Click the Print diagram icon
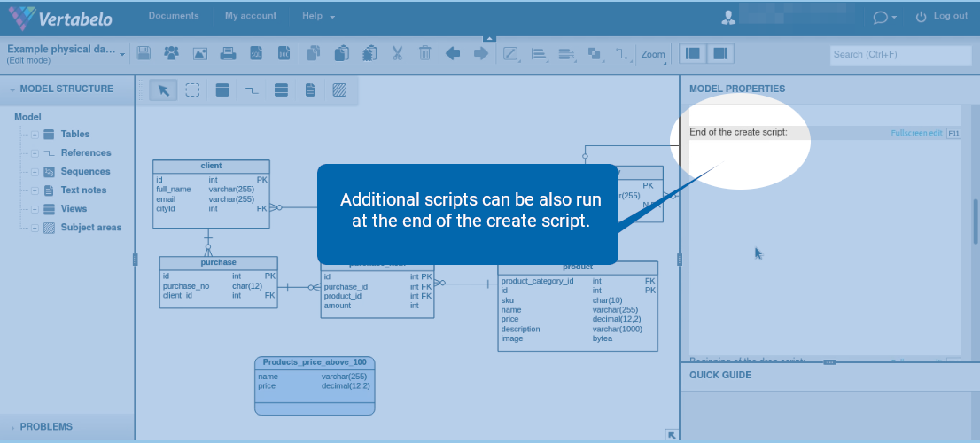Image resolution: width=980 pixels, height=443 pixels. (228, 54)
